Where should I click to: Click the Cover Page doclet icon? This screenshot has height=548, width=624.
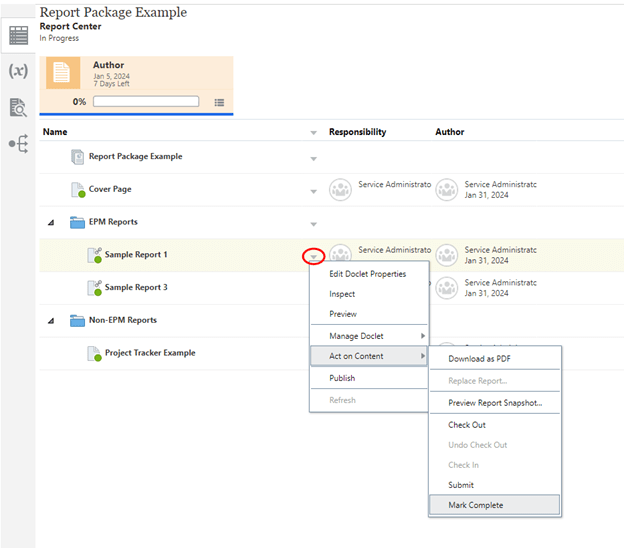pos(78,190)
